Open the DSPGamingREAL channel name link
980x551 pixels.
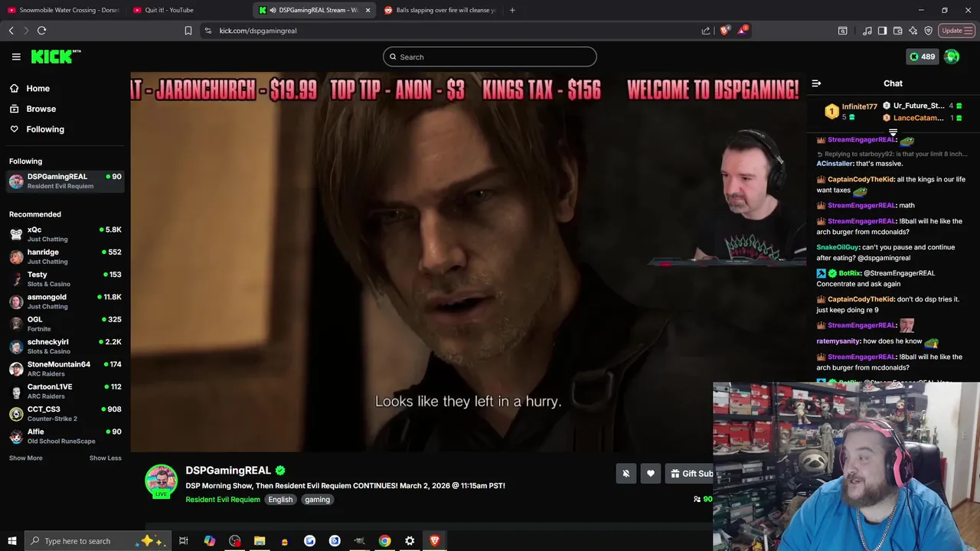pyautogui.click(x=228, y=470)
